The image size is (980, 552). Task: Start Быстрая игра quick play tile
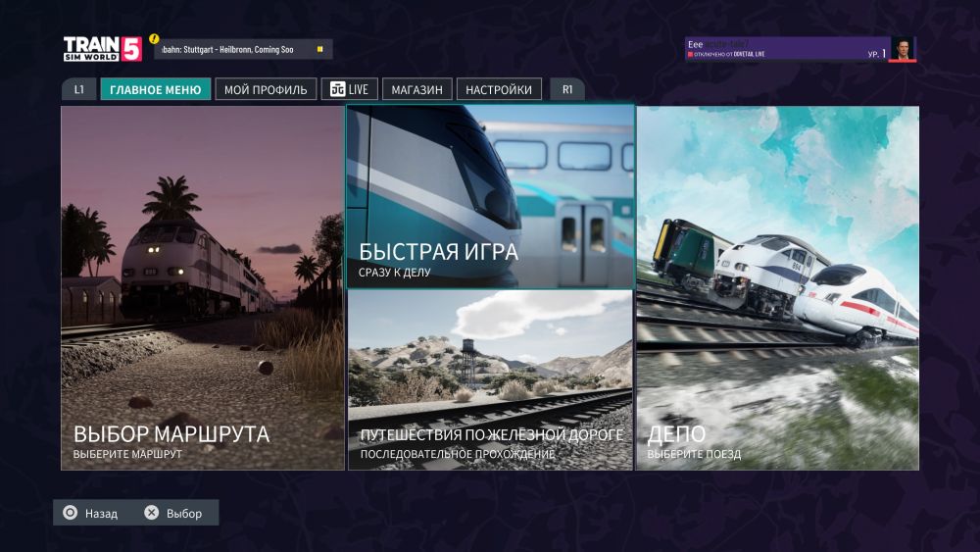tap(490, 197)
